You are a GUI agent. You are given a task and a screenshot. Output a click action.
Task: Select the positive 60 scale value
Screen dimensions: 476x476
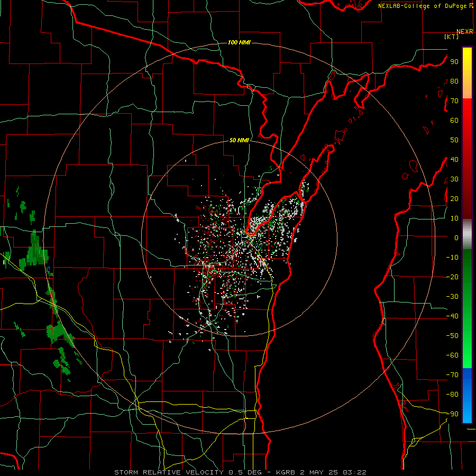(454, 121)
